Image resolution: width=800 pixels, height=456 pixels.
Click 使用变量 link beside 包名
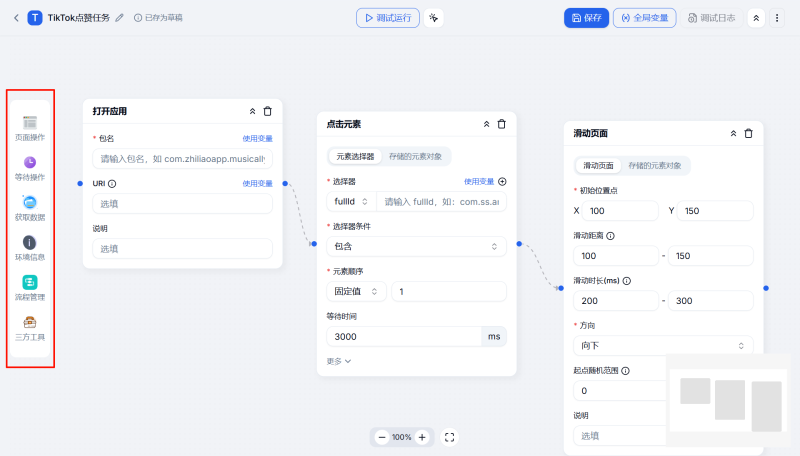(257, 138)
